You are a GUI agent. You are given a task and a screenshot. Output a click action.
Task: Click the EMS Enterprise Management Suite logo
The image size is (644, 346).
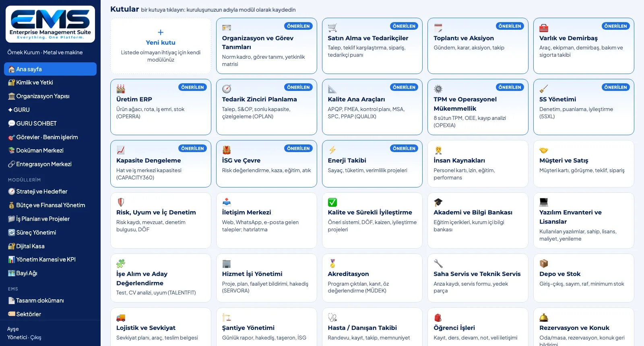pyautogui.click(x=50, y=24)
